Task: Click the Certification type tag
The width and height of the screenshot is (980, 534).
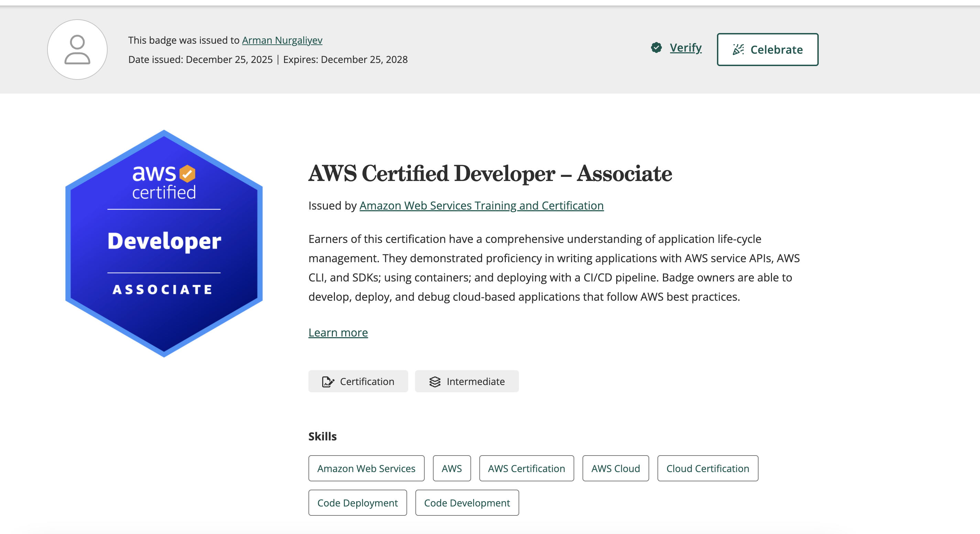Action: (358, 381)
